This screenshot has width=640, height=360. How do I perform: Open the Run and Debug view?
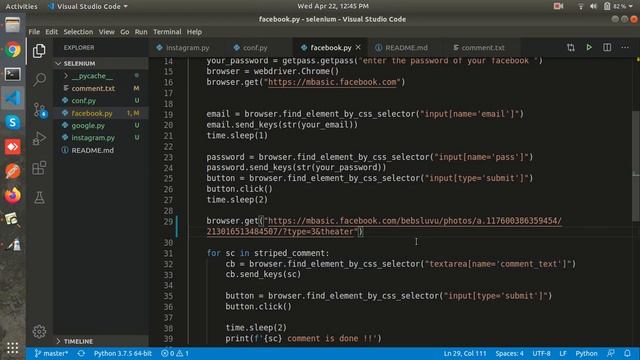pos(39,139)
